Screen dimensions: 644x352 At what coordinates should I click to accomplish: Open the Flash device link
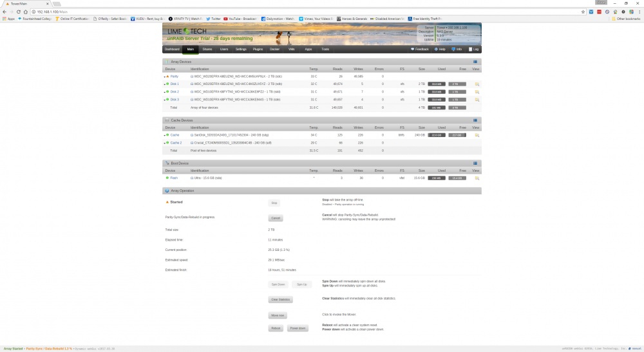[174, 178]
